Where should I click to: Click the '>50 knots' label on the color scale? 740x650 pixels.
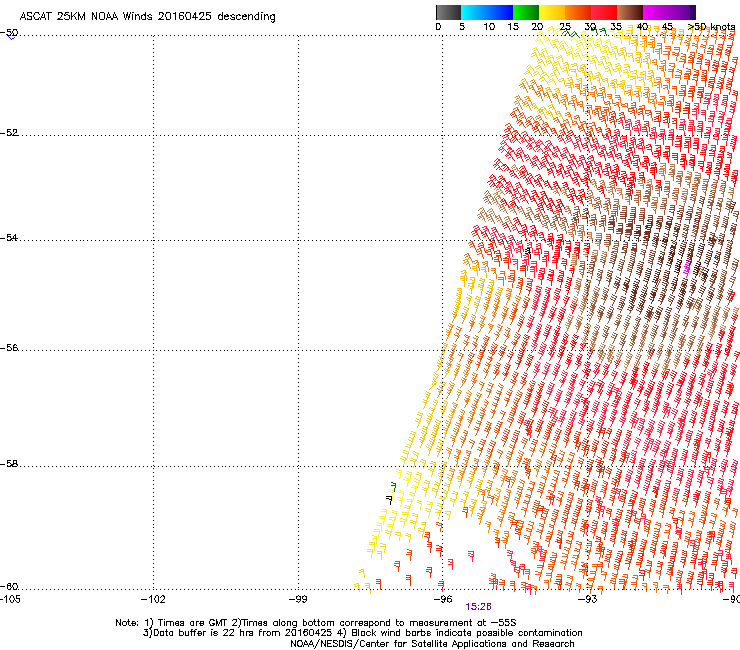point(711,27)
